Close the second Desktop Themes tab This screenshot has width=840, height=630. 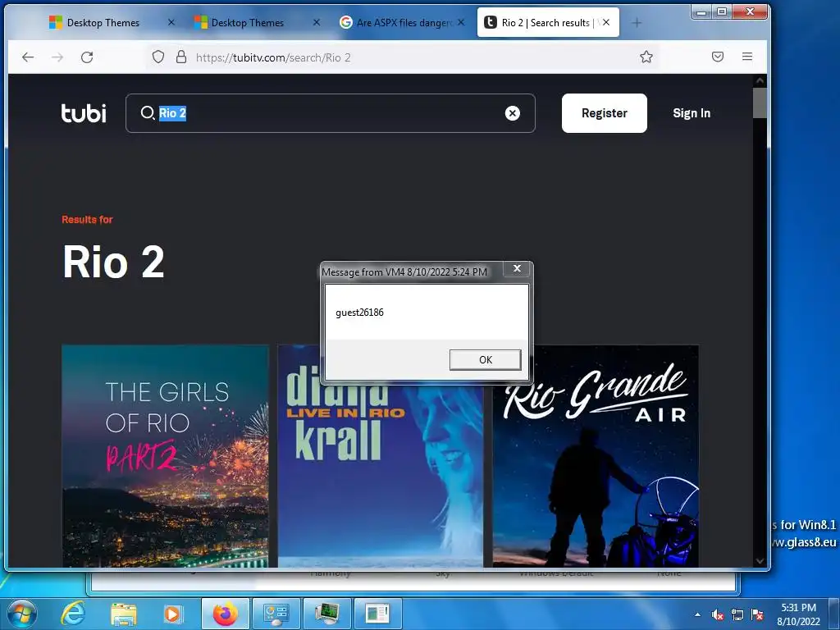[x=317, y=22]
